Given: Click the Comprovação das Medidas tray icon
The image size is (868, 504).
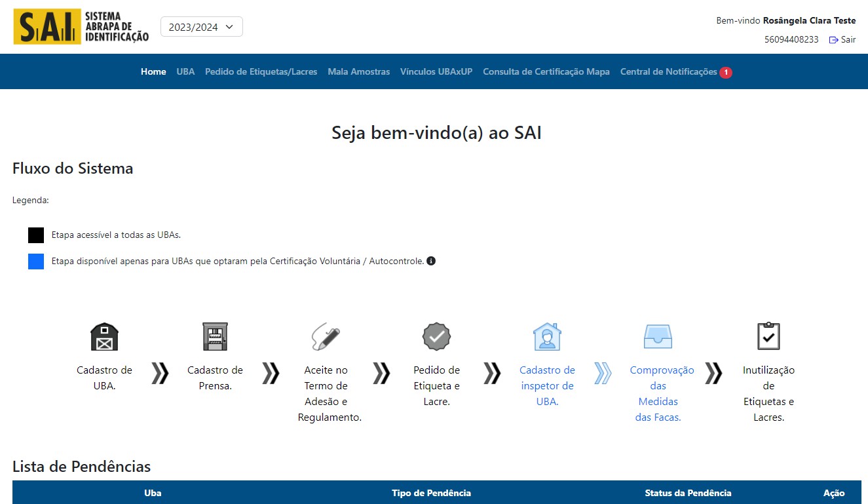Looking at the screenshot, I should point(658,337).
